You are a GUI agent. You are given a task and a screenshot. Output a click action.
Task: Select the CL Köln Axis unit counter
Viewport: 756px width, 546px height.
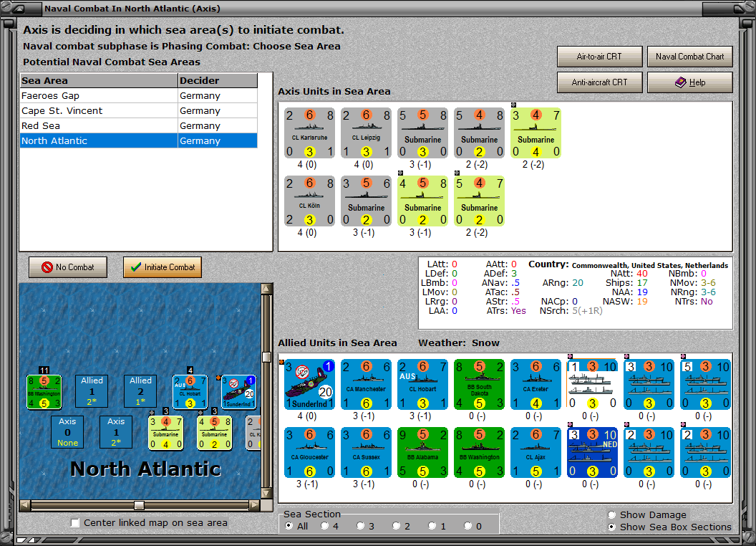[309, 201]
